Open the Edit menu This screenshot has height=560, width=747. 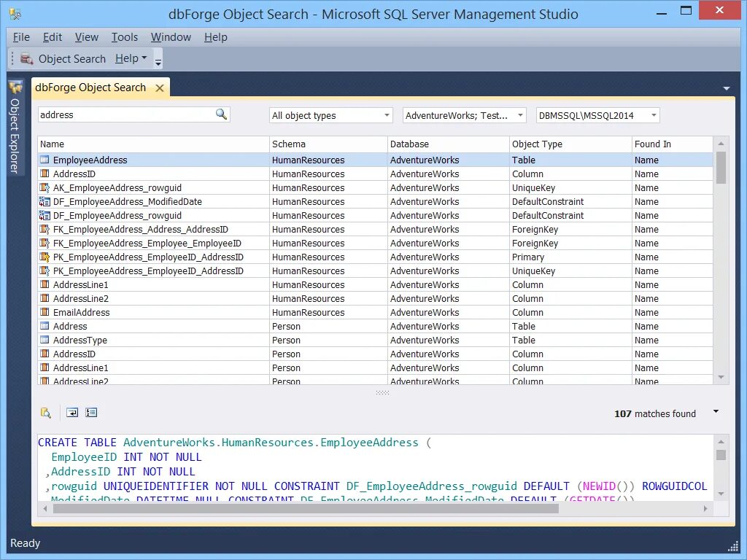point(53,37)
